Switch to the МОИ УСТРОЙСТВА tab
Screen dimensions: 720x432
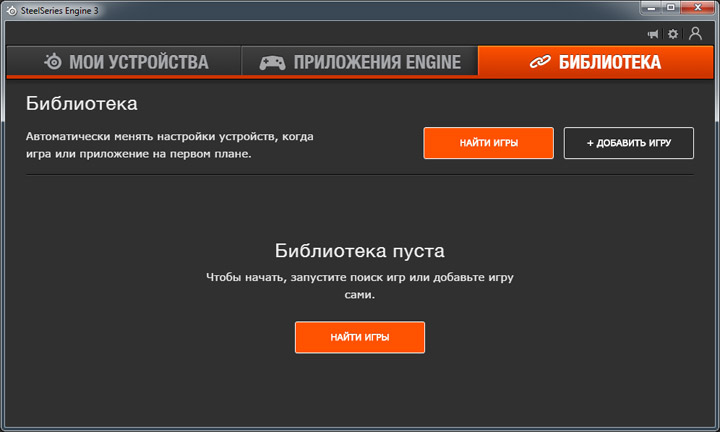124,62
